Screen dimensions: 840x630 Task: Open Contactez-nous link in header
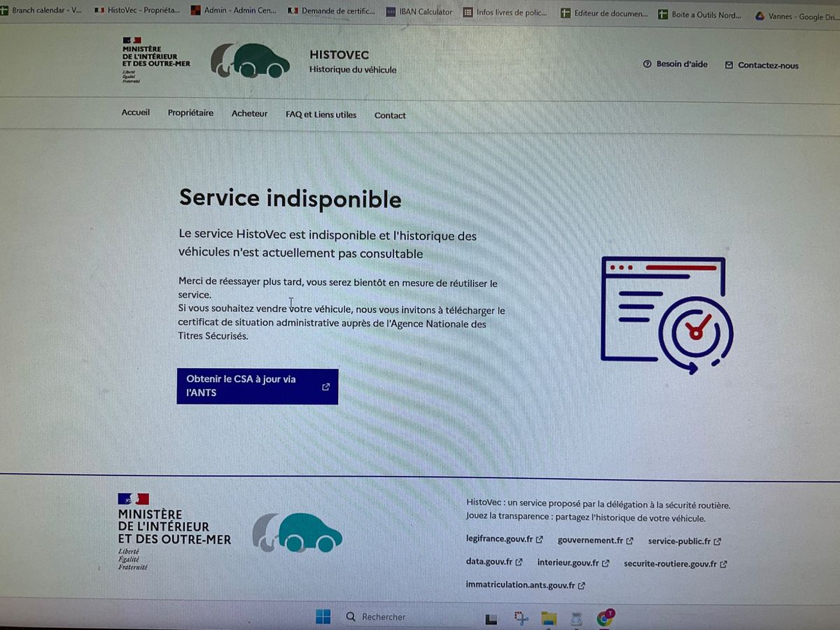(x=762, y=65)
